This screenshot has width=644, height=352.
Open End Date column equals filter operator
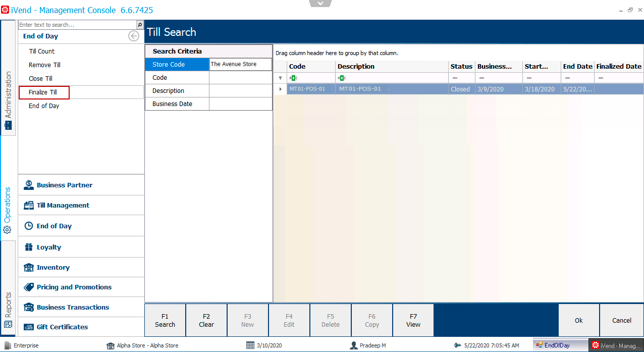click(x=567, y=78)
